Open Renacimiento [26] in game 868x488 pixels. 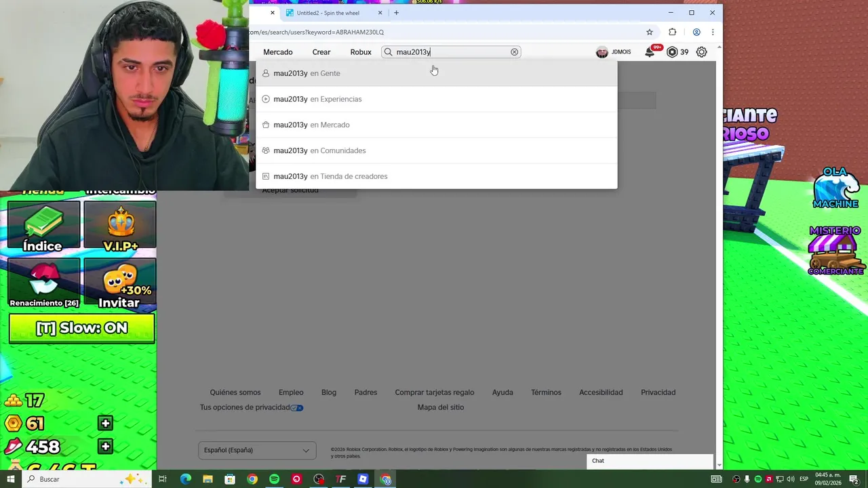(43, 284)
